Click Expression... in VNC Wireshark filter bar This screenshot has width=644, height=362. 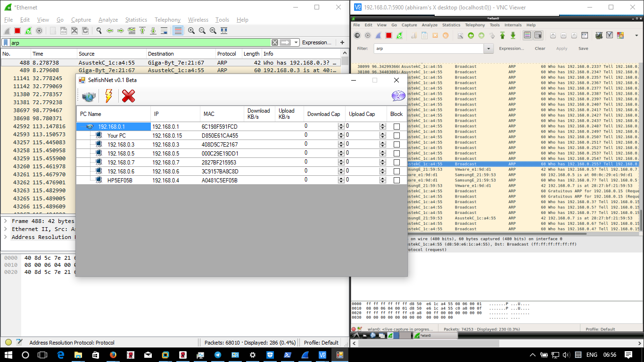tap(512, 49)
